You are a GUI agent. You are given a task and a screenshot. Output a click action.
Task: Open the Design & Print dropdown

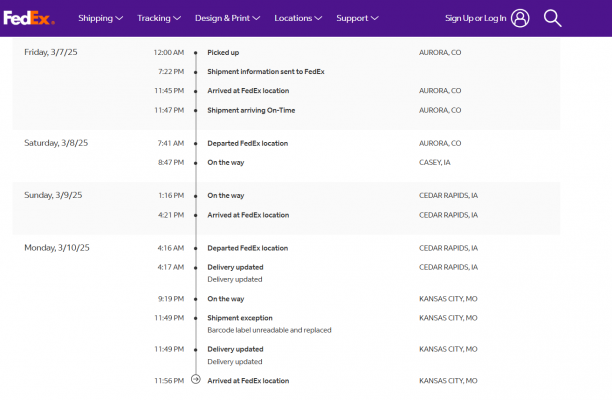228,18
